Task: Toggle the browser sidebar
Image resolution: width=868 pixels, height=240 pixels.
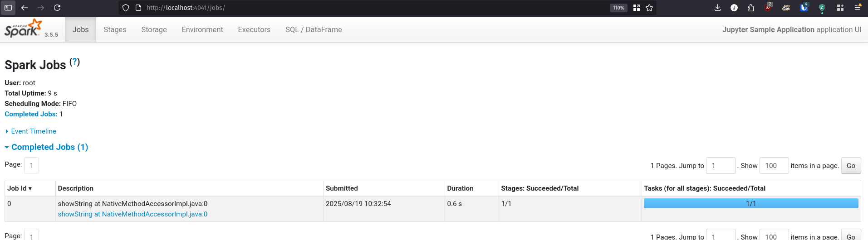Action: tap(8, 8)
